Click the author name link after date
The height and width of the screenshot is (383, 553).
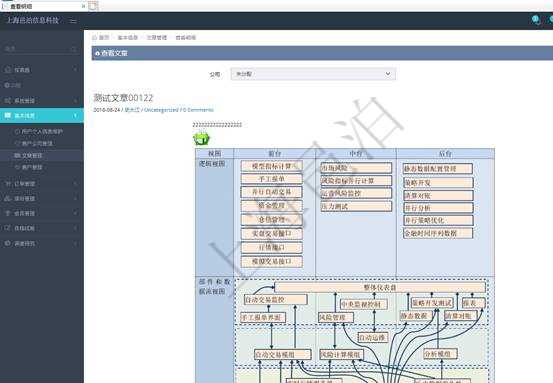[132, 110]
